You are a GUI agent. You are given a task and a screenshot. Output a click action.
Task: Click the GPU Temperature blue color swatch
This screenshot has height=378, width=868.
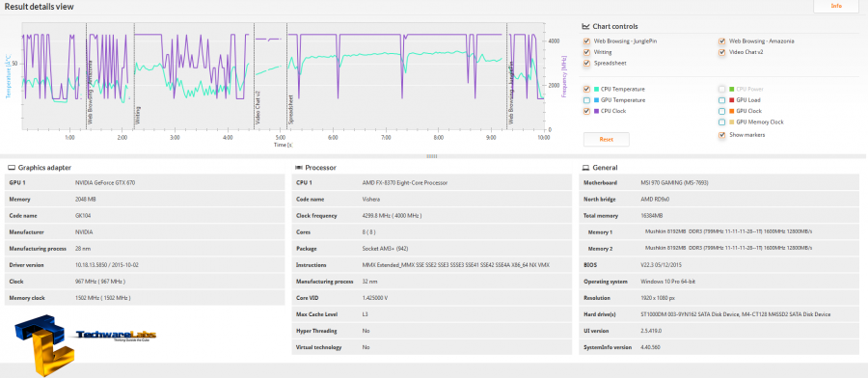point(596,100)
